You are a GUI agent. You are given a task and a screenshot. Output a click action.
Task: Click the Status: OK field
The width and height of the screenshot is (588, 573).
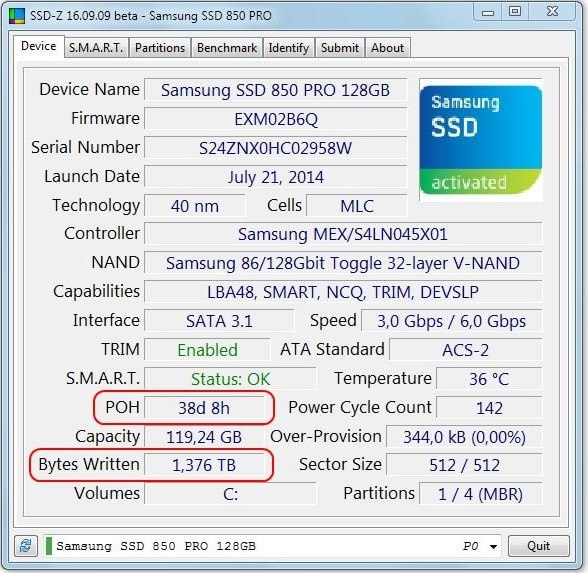pos(230,379)
